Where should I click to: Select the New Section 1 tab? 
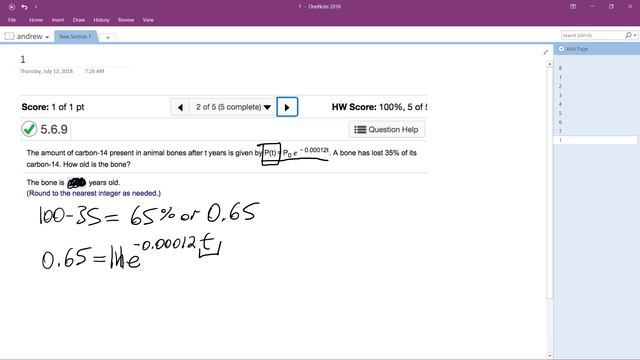76,36
